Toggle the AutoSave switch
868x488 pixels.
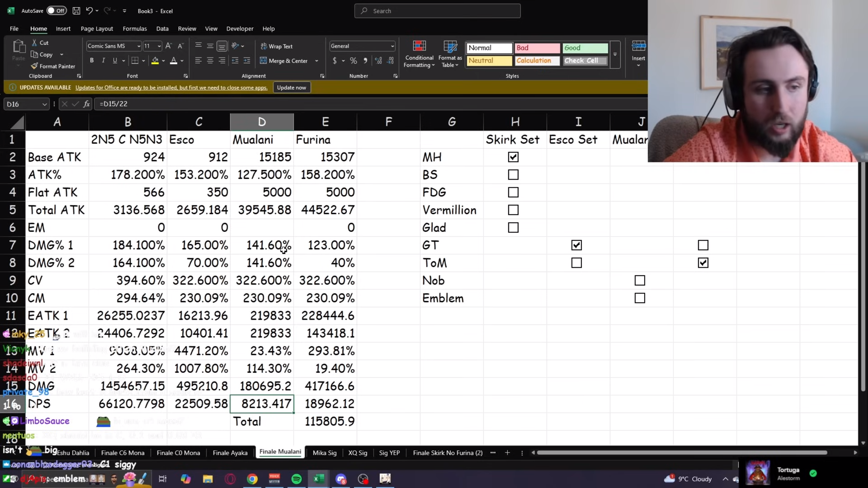(x=57, y=11)
